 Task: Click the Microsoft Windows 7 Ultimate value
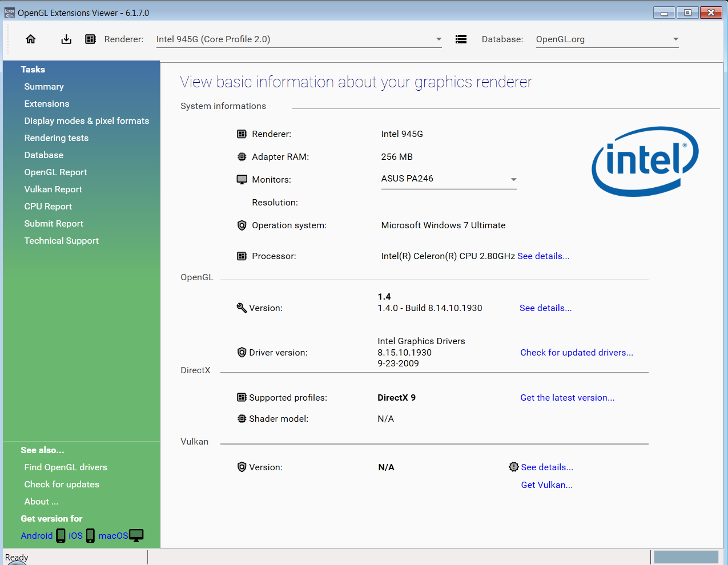pos(443,225)
